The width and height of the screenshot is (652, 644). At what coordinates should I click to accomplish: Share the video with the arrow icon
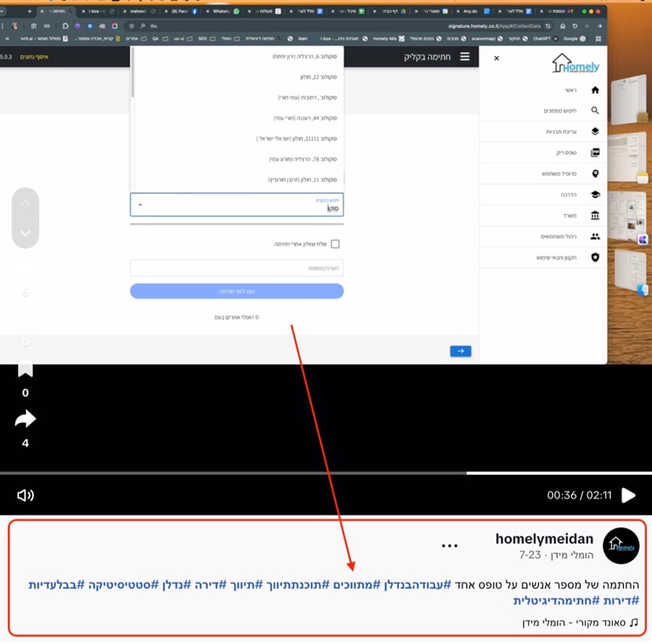click(x=26, y=419)
